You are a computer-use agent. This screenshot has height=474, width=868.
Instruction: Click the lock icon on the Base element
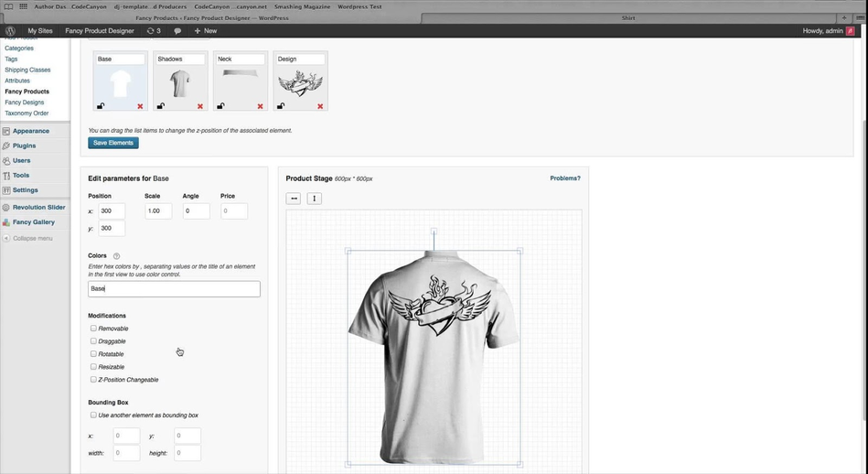point(101,106)
